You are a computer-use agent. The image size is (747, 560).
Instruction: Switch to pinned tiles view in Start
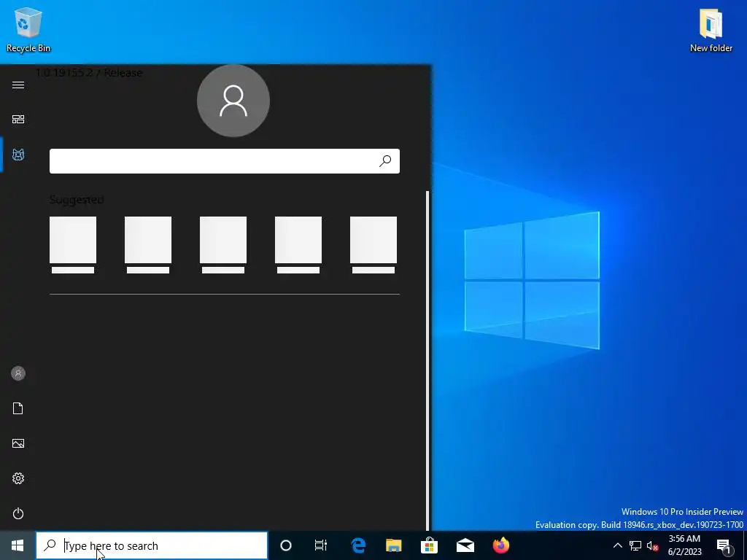click(x=18, y=119)
